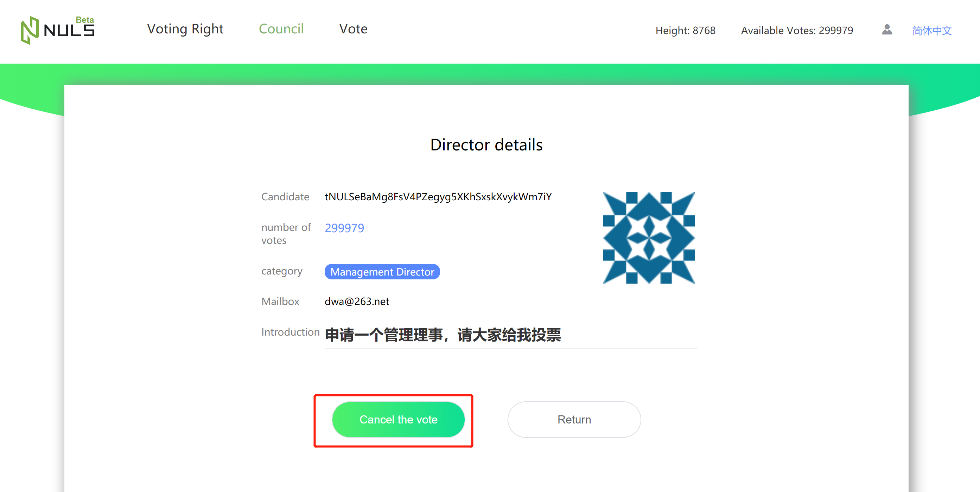Viewport: 980px width, 492px height.
Task: Click the Cancel the vote button
Action: [x=398, y=419]
